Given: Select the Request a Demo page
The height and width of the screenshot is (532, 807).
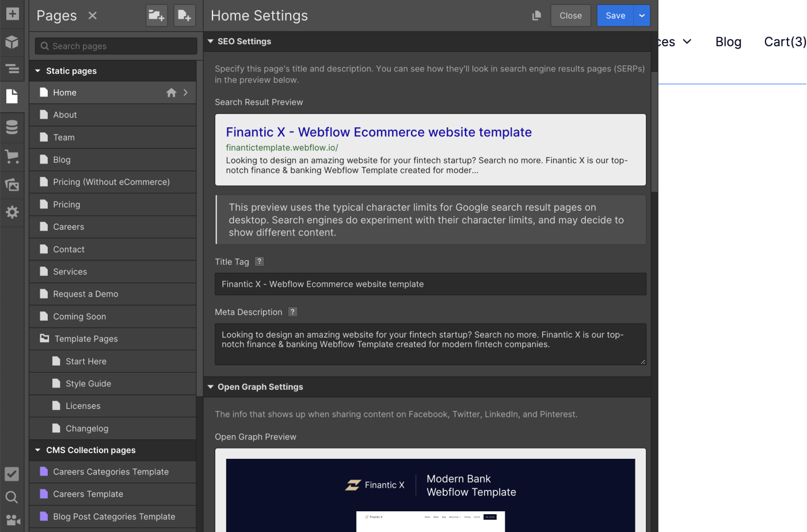Looking at the screenshot, I should (113, 294).
